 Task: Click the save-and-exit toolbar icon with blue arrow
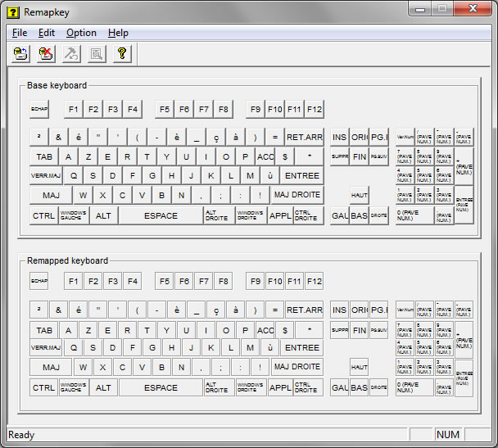(21, 54)
